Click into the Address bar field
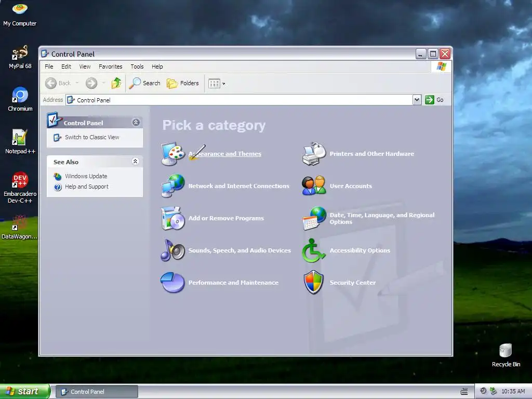 239,100
